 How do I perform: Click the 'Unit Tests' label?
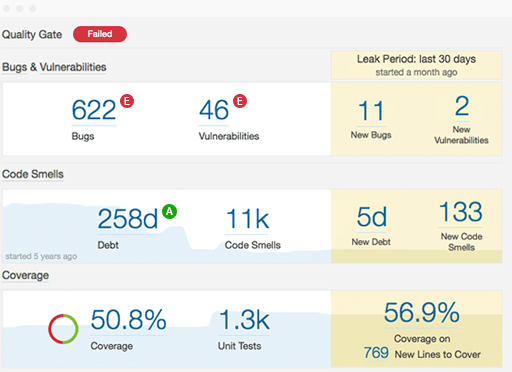tap(239, 346)
